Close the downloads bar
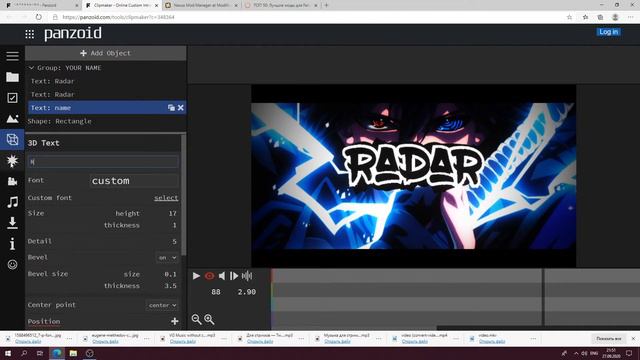 click(633, 339)
